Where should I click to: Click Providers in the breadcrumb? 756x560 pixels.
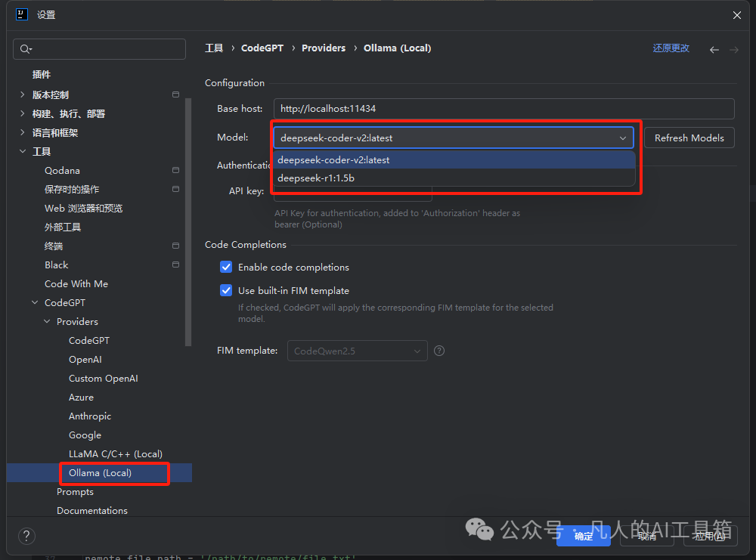pyautogui.click(x=324, y=48)
